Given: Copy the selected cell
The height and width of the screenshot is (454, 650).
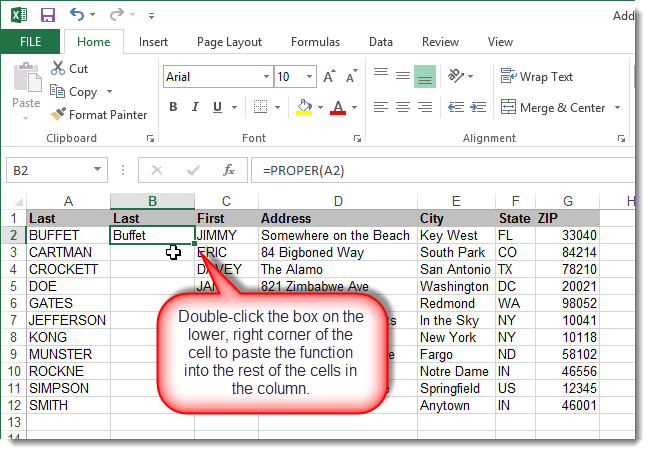Looking at the screenshot, I should [74, 92].
